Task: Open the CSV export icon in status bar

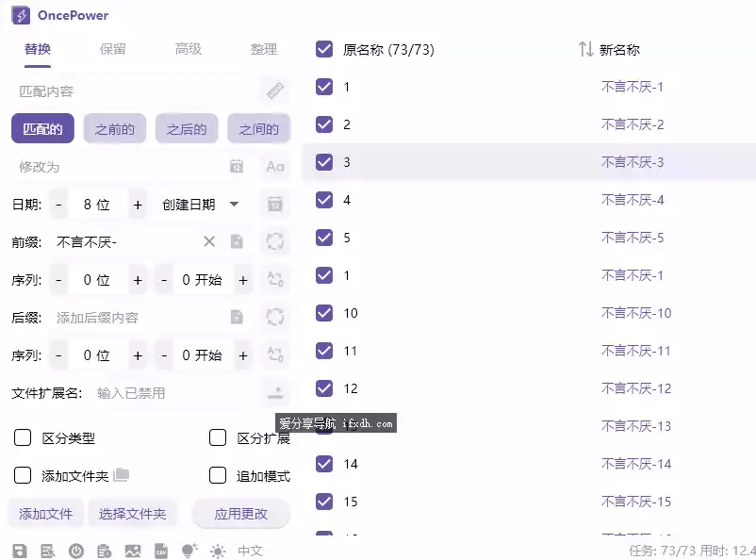Action: tap(162, 552)
